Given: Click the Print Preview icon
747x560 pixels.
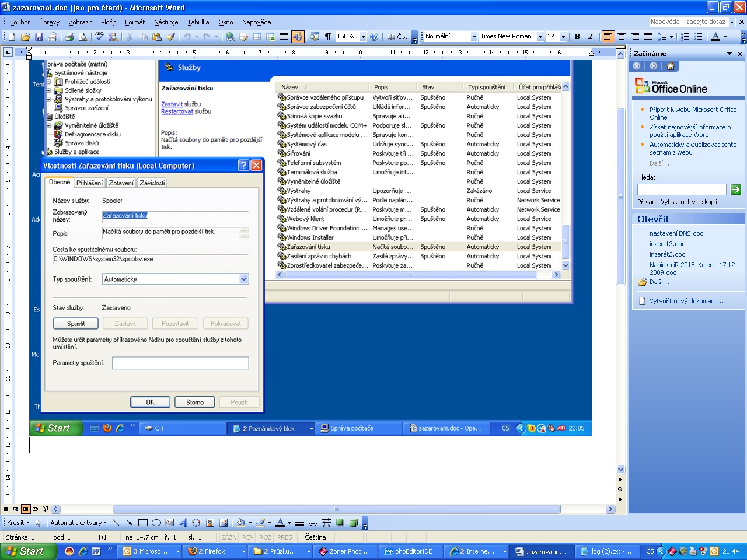Looking at the screenshot, I should click(x=83, y=37).
